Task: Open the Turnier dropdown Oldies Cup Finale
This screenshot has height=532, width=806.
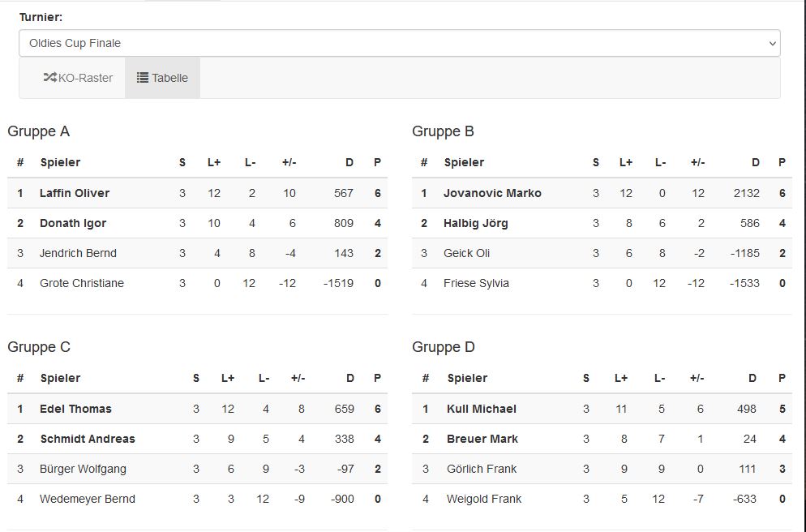Action: (x=400, y=43)
